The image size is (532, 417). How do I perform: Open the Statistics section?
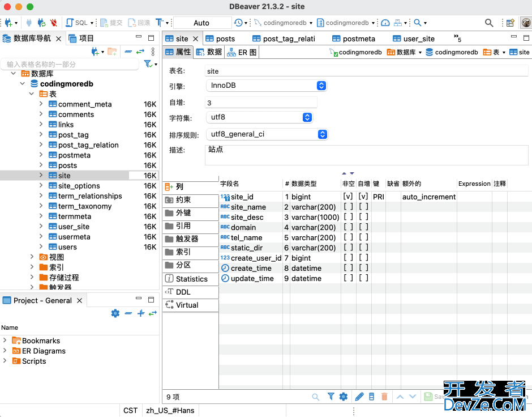[x=190, y=279]
